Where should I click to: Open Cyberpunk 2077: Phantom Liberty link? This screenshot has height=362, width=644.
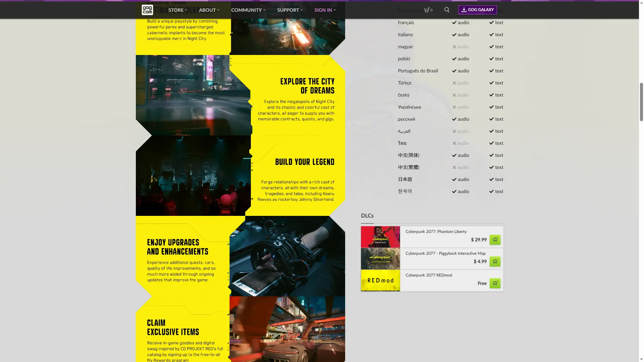click(436, 232)
